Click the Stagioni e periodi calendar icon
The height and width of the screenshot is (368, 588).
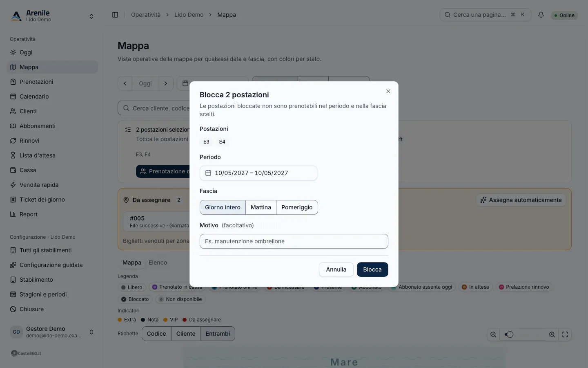coord(13,294)
